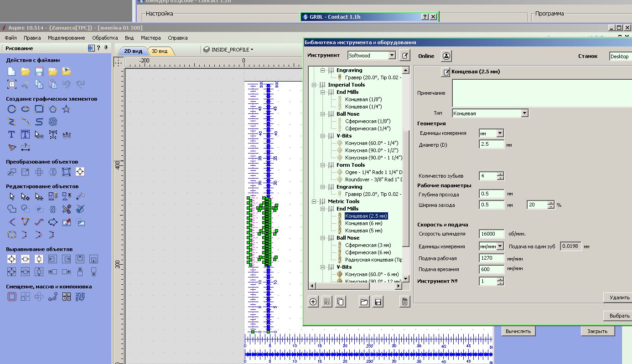632x364 pixels.
Task: Toggle the pin on Рисование panel
Action: (x=106, y=48)
